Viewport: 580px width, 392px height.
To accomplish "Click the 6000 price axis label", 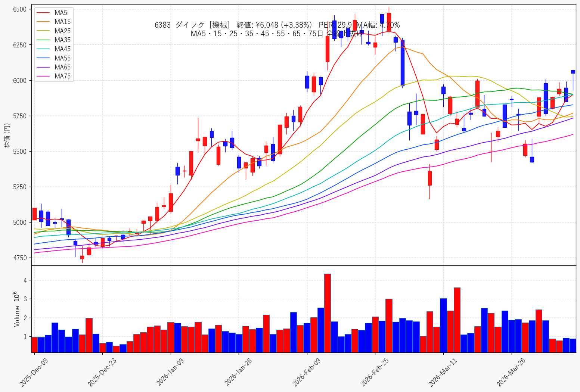I will pos(20,80).
